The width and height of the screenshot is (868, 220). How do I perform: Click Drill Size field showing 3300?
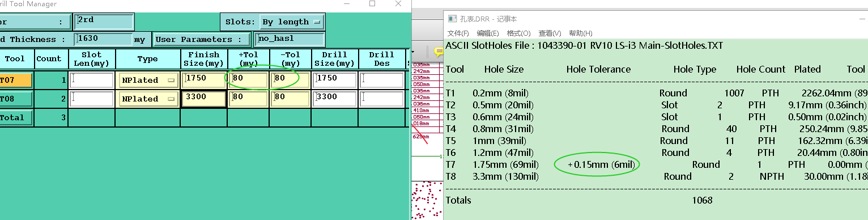click(334, 99)
